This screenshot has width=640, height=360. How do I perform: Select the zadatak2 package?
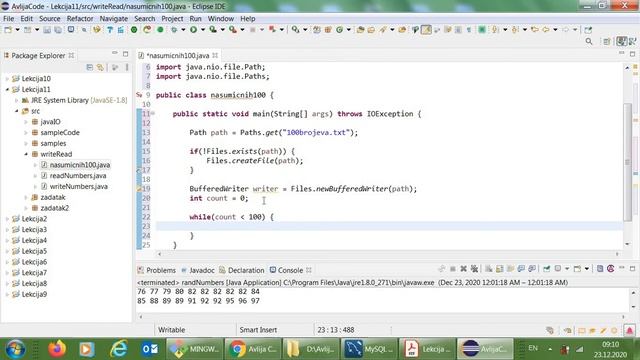click(x=55, y=208)
